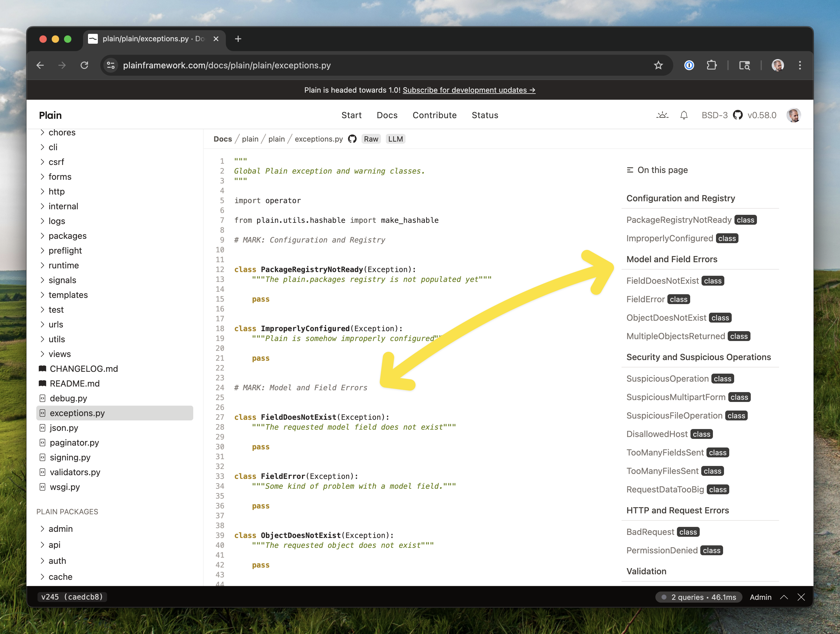The width and height of the screenshot is (840, 634).
Task: Open the Docs nav item
Action: (387, 115)
